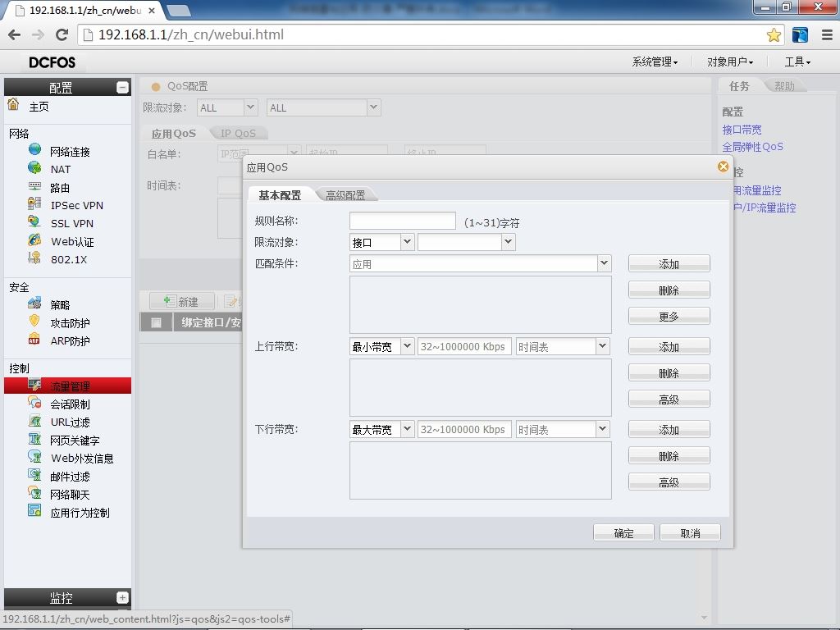Click the 攻击防护 shield icon

coord(34,321)
